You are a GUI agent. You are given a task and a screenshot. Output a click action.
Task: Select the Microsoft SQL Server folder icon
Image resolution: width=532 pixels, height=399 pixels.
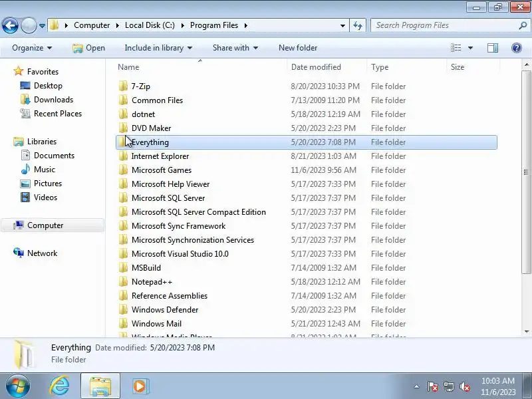tap(123, 198)
